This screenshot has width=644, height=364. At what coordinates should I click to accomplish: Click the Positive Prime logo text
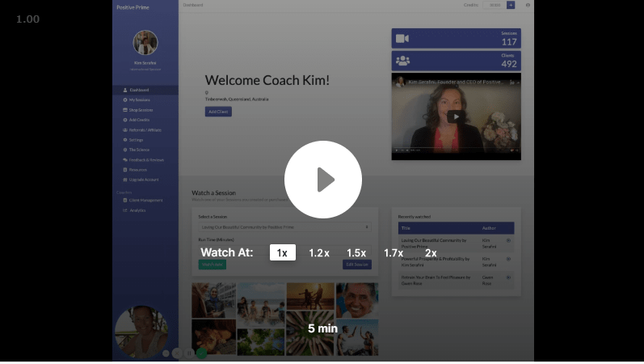[x=133, y=7]
